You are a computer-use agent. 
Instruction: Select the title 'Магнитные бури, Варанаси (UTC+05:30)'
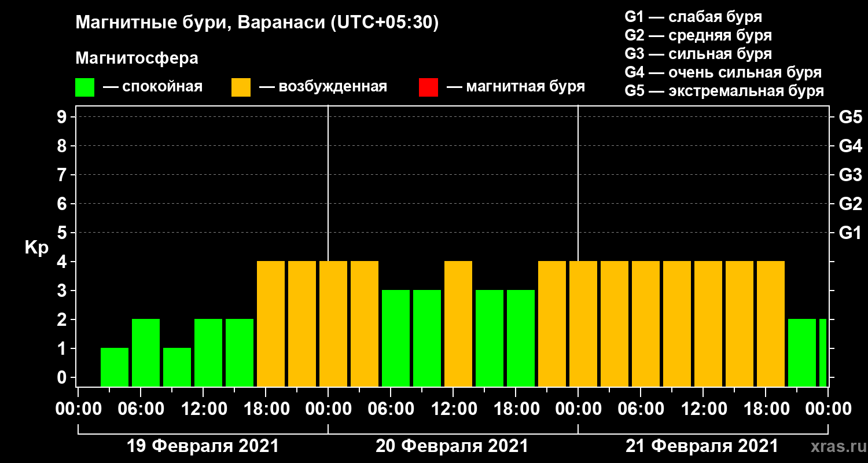(257, 23)
